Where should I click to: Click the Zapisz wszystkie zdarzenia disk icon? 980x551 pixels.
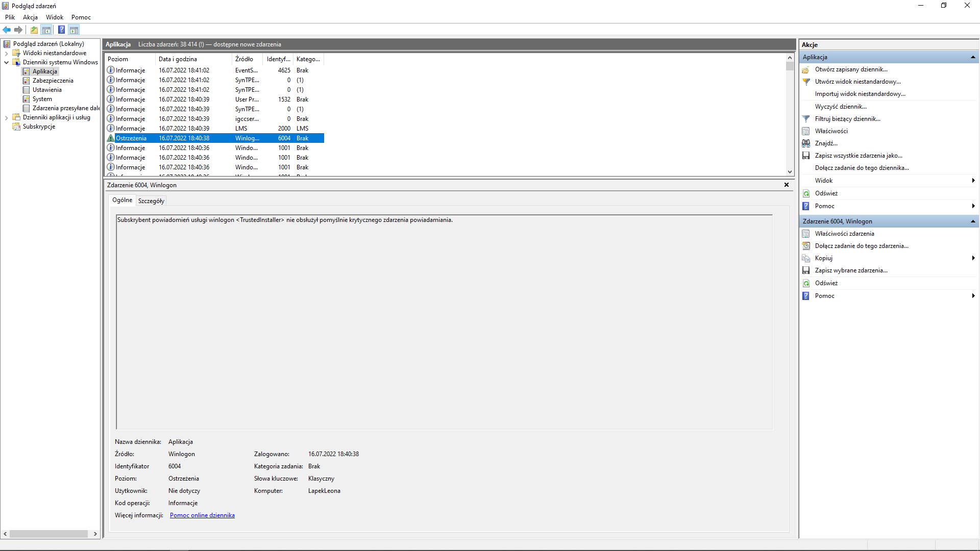click(806, 156)
